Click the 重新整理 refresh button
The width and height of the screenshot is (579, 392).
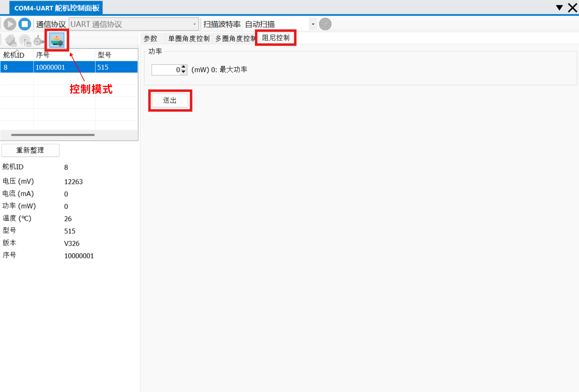pyautogui.click(x=30, y=150)
